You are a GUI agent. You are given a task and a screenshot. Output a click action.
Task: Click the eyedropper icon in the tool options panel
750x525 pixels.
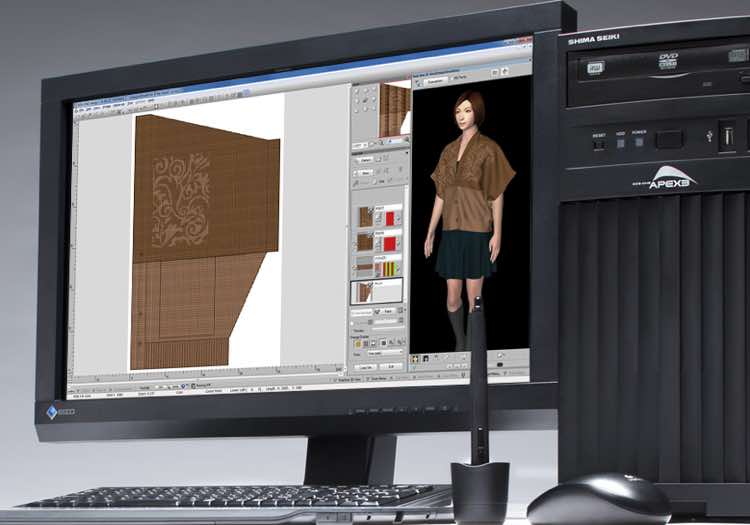(x=355, y=183)
